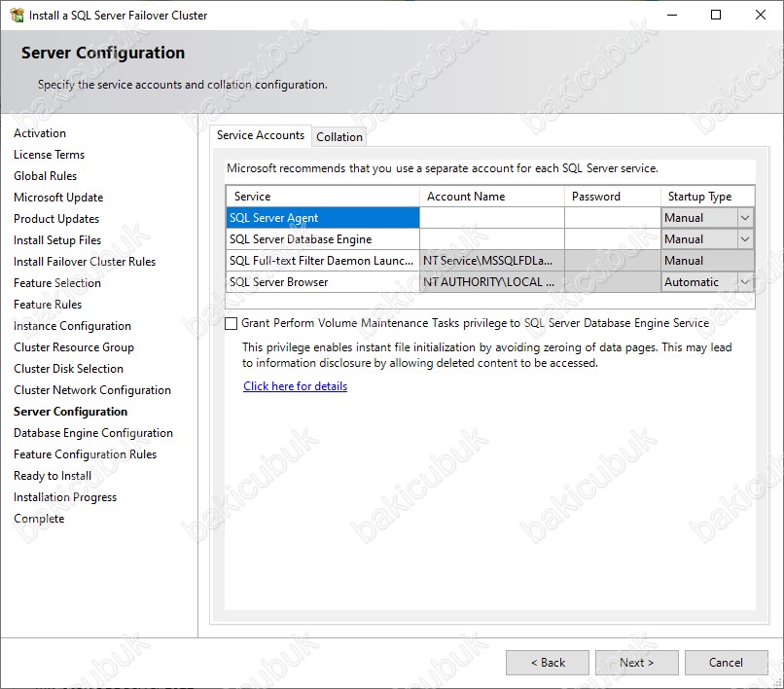Click the Install Setup Files step
The height and width of the screenshot is (689, 784).
[x=57, y=240]
